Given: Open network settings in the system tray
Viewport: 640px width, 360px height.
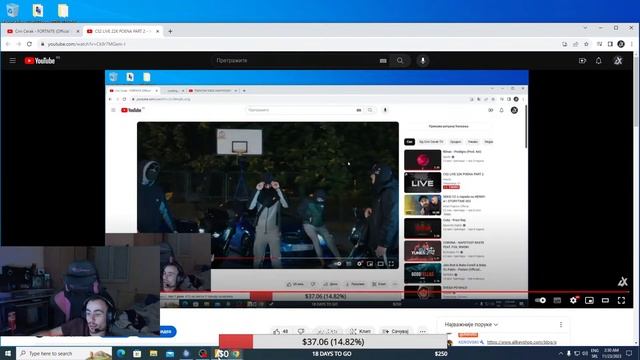Looking at the screenshot, I should (577, 353).
